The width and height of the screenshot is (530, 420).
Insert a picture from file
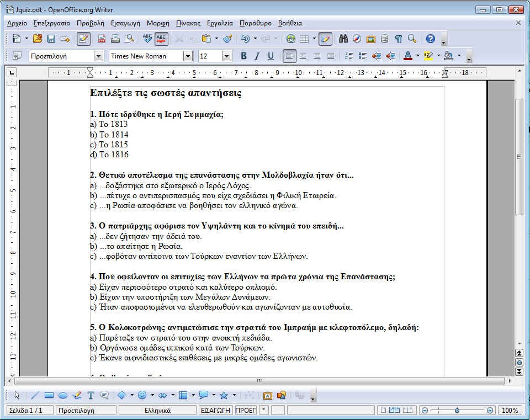(x=282, y=395)
